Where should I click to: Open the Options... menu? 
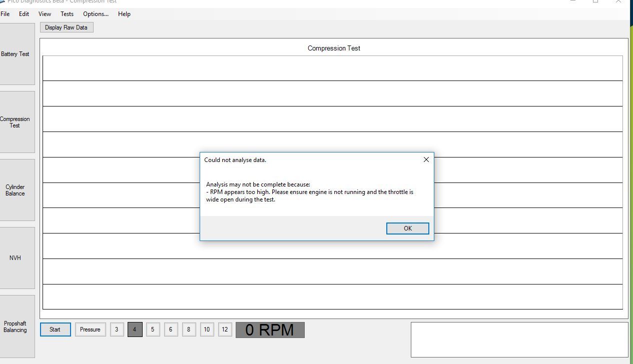coord(96,14)
